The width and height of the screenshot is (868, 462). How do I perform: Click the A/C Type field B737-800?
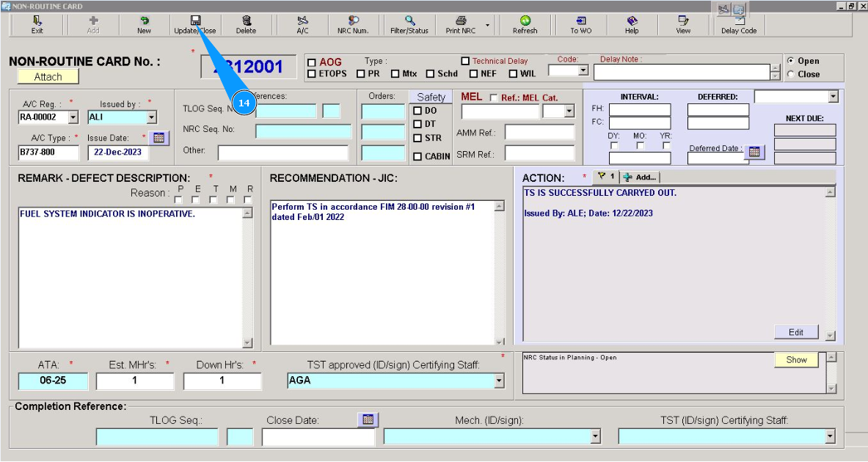pyautogui.click(x=48, y=152)
